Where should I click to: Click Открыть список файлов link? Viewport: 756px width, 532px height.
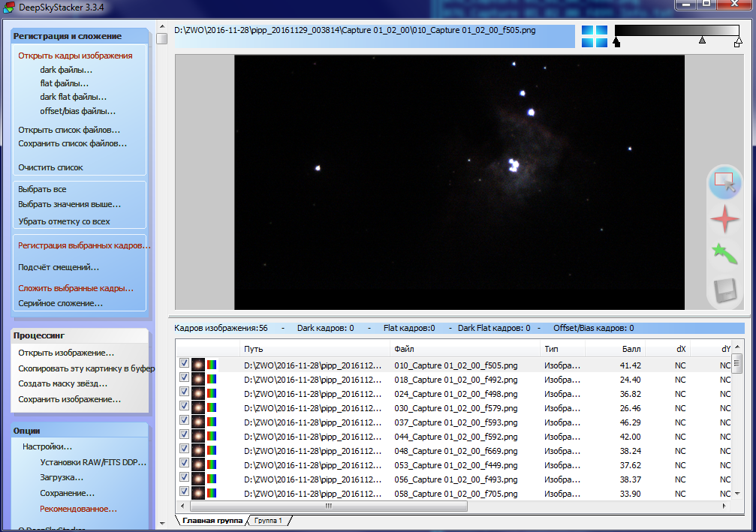(69, 130)
